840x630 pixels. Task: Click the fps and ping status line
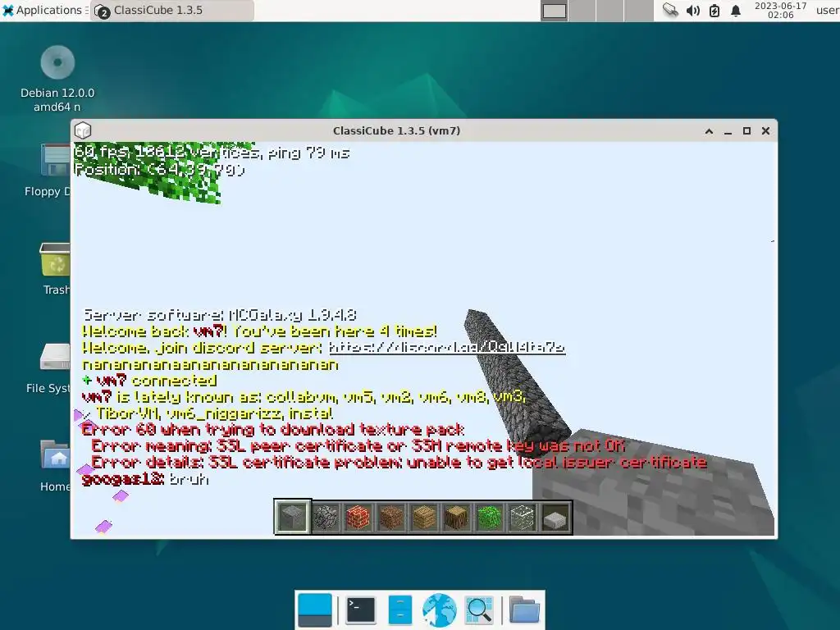point(212,153)
